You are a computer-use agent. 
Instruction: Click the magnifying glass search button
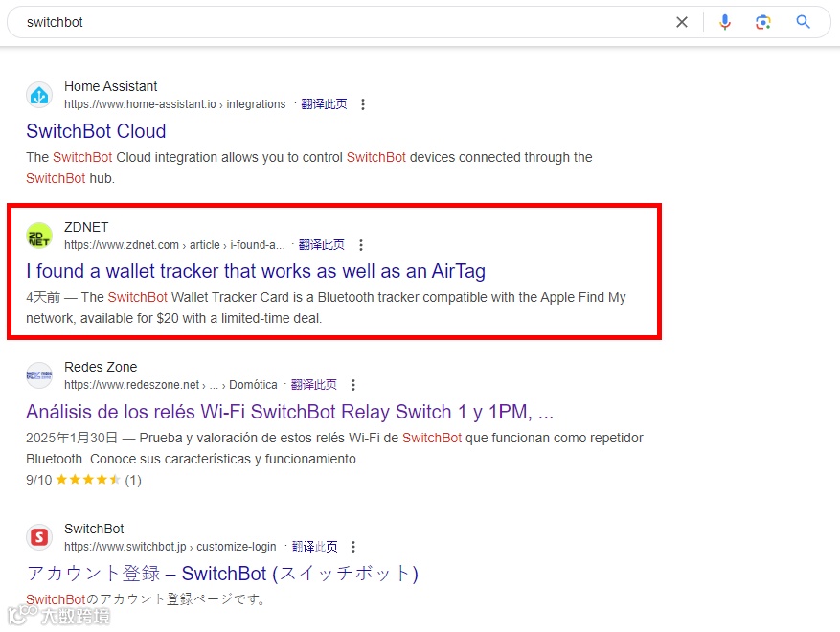click(803, 22)
